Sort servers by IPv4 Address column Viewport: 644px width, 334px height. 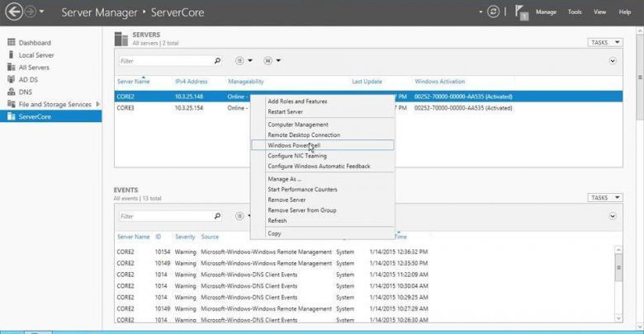[191, 82]
